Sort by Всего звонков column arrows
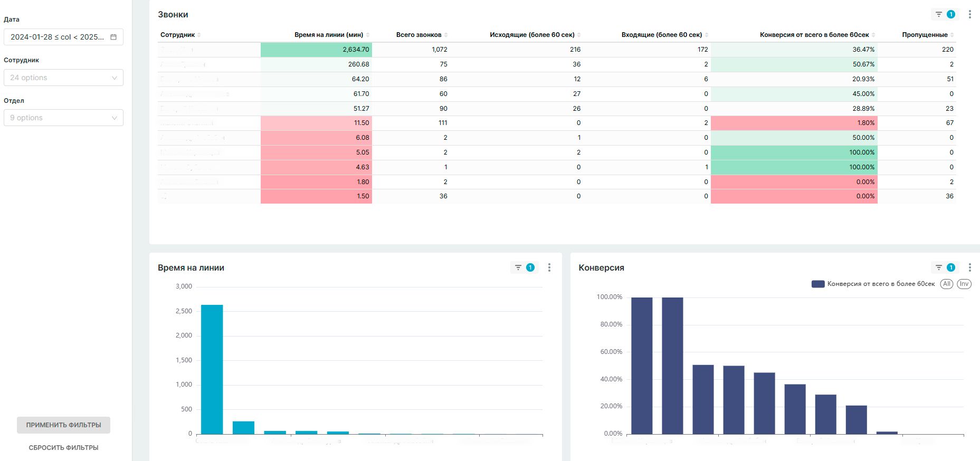This screenshot has width=980, height=461. (446, 35)
